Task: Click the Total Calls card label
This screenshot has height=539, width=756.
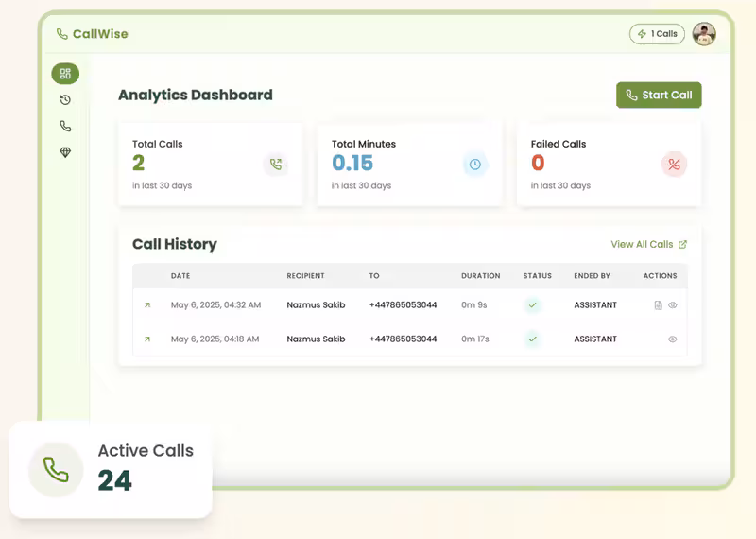Action: (158, 144)
